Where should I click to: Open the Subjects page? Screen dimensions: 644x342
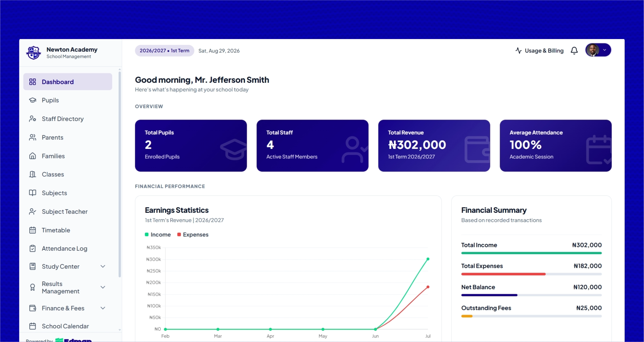coord(68,193)
